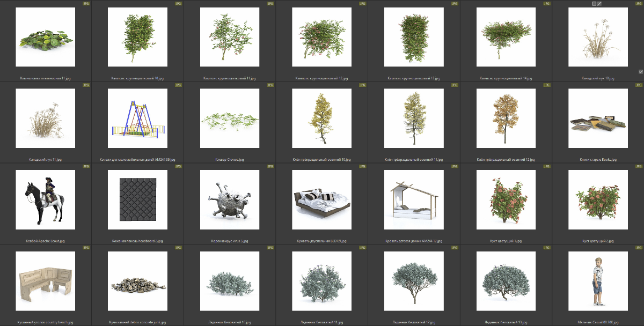Select the coronavirus model thumbnail
The height and width of the screenshot is (326, 644).
tap(230, 199)
